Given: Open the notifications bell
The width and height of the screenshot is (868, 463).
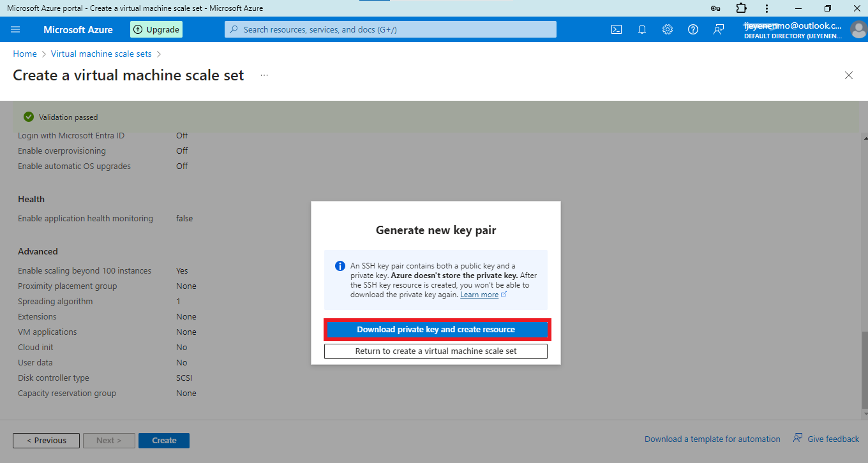Looking at the screenshot, I should [x=642, y=29].
